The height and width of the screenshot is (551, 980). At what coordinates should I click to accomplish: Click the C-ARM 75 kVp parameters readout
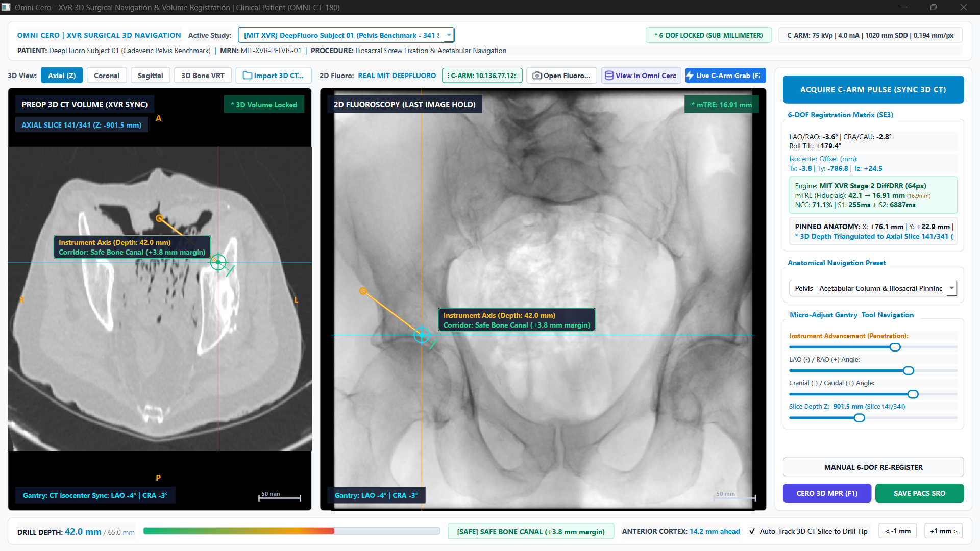point(870,35)
